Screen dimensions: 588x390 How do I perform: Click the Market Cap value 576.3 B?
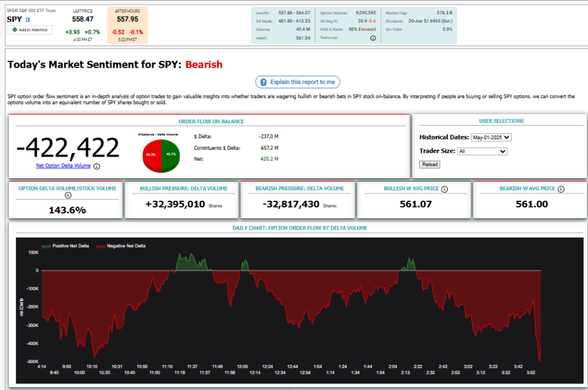coord(444,13)
